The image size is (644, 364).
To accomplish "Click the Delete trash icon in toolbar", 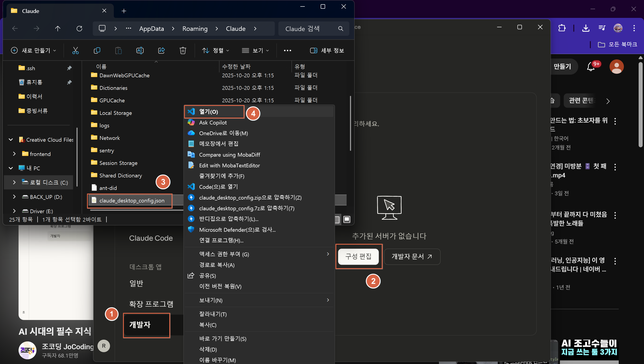I will 183,50.
